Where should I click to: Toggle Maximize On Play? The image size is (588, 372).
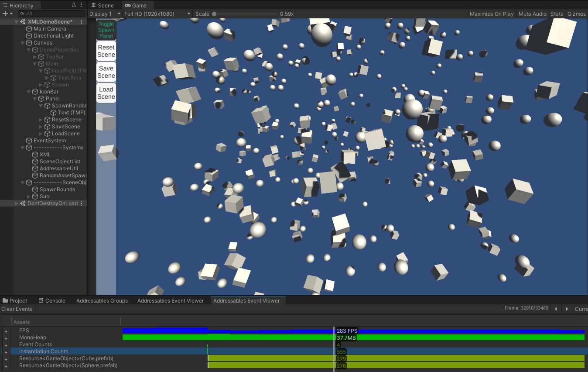pos(491,14)
